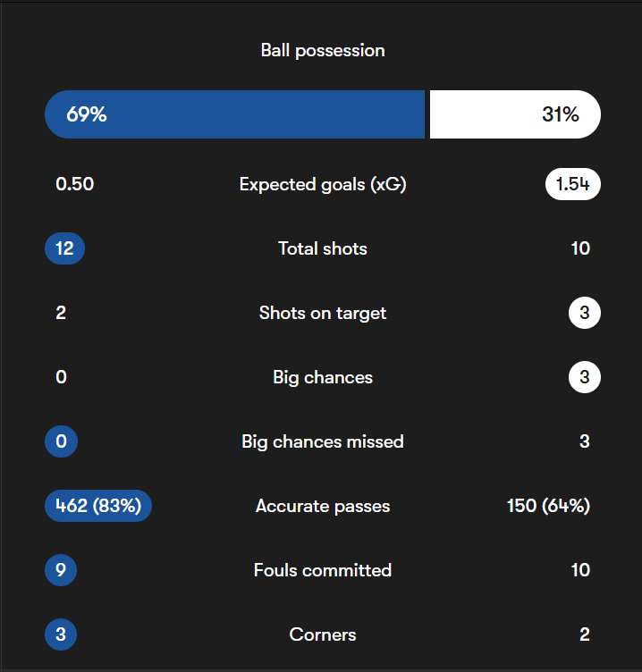Click the Corners label
This screenshot has height=672, width=642.
click(323, 634)
